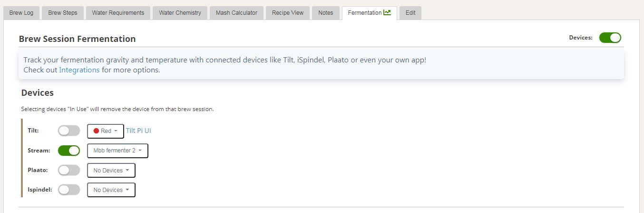Screen dimensions: 644x213
Task: Follow the Integrations link
Action: [79, 70]
